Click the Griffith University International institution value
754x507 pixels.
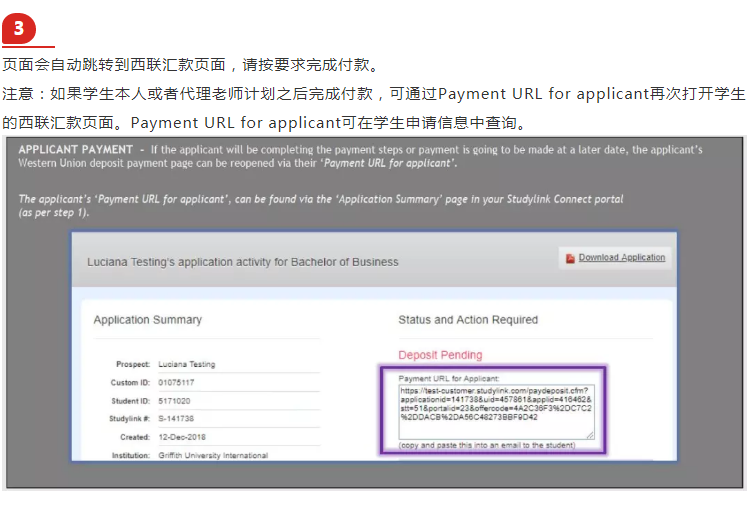coord(213,455)
